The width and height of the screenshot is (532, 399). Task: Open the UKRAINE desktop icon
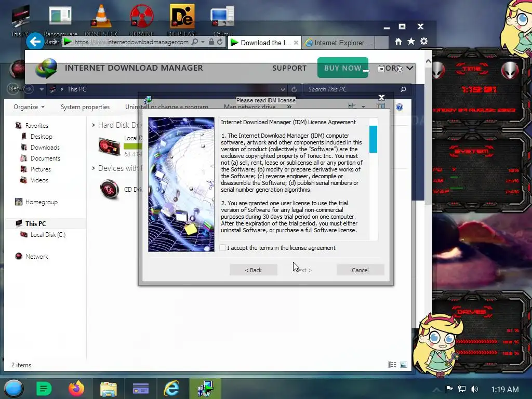141,20
